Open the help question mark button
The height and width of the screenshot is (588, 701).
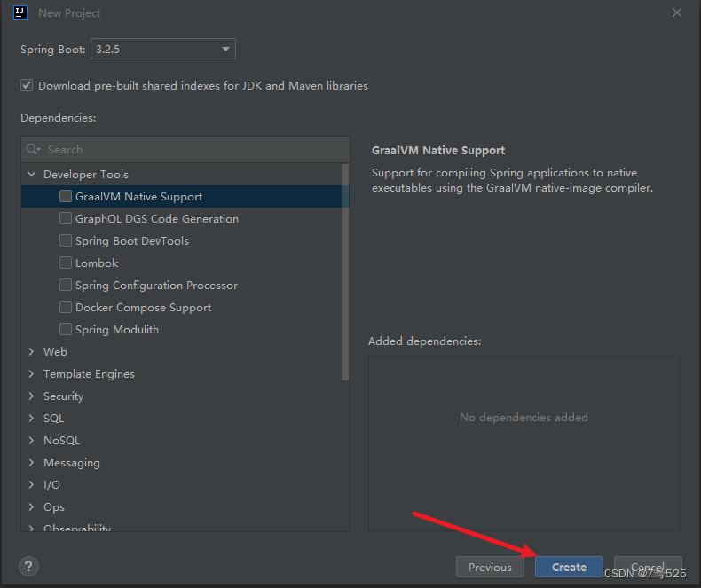tap(28, 566)
